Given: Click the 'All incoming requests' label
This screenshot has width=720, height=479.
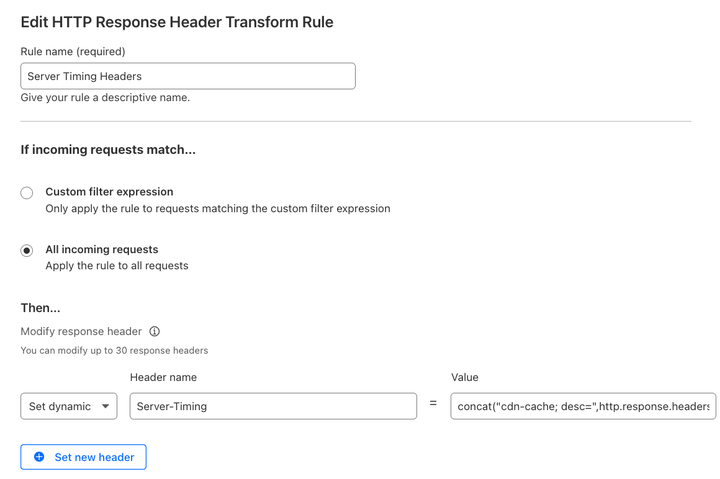Looking at the screenshot, I should click(102, 249).
